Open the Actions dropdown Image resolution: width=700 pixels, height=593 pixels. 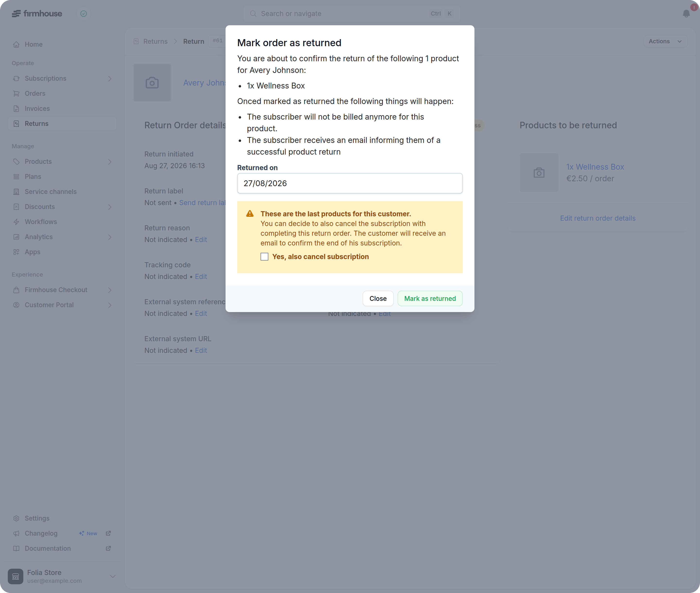pos(665,41)
